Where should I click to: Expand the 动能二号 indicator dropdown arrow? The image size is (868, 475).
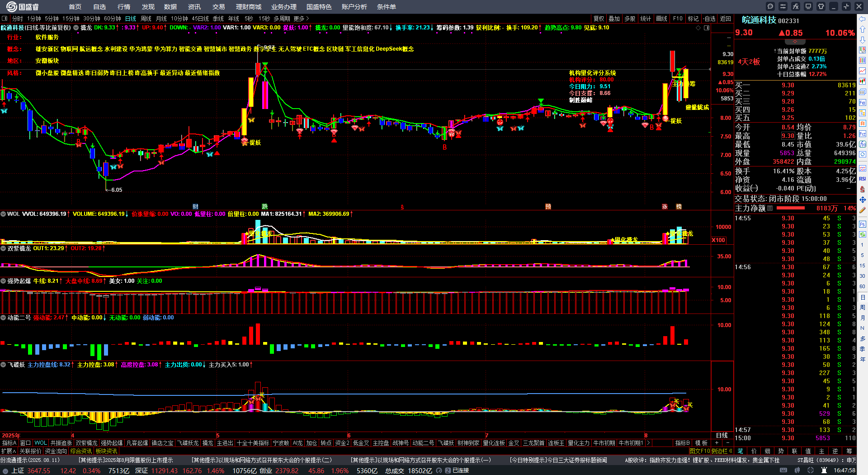click(3, 318)
